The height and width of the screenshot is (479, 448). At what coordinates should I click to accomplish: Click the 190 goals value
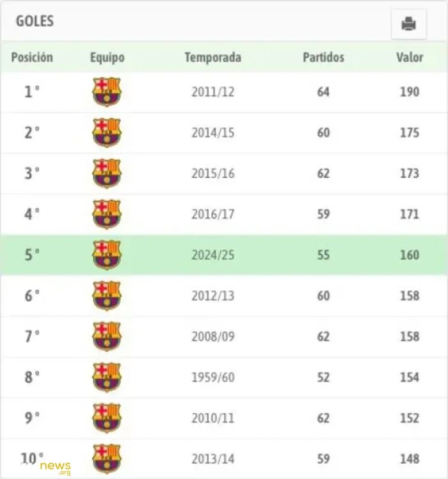tap(410, 92)
